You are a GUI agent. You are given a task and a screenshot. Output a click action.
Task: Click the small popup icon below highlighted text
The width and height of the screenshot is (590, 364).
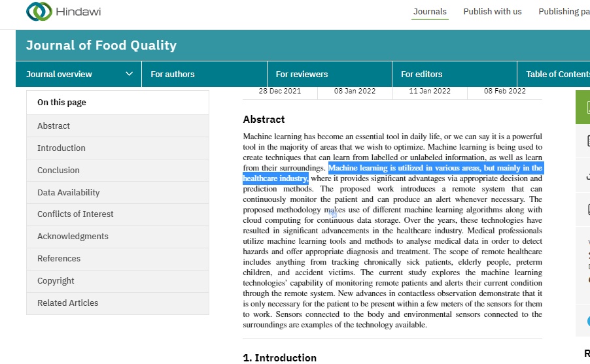(x=333, y=213)
